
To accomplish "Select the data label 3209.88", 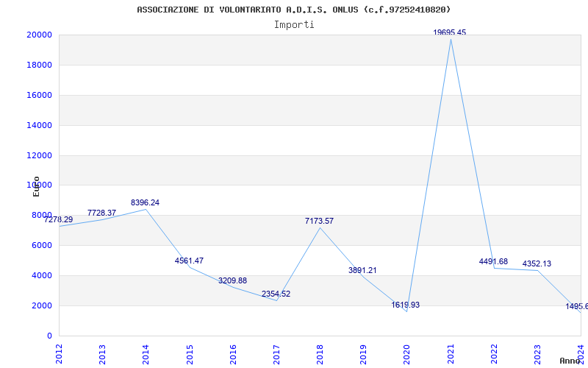I will tap(232, 281).
